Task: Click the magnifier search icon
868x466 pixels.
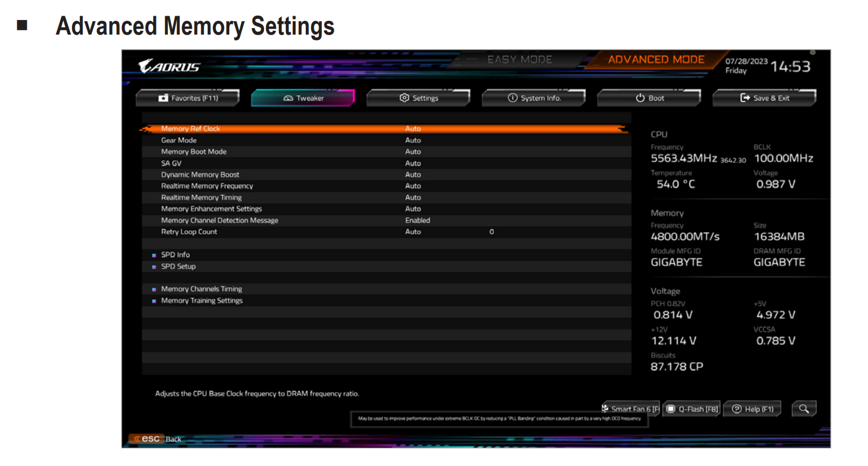Action: [804, 409]
